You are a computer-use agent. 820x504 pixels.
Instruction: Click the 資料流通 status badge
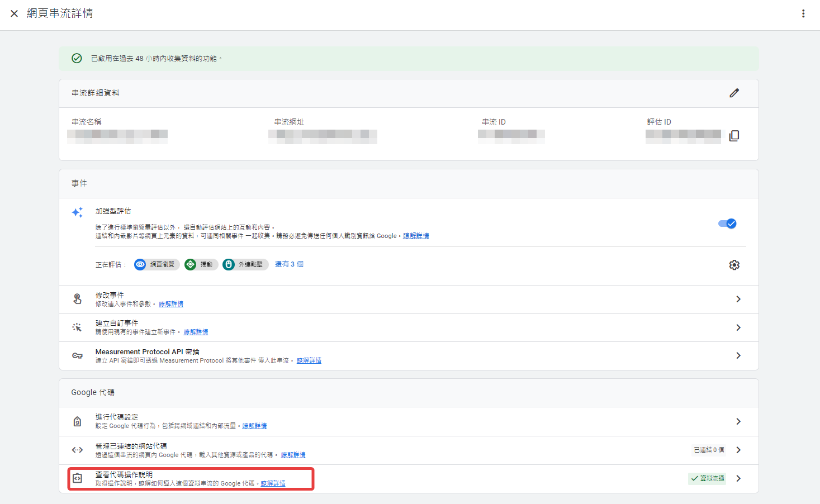point(707,478)
